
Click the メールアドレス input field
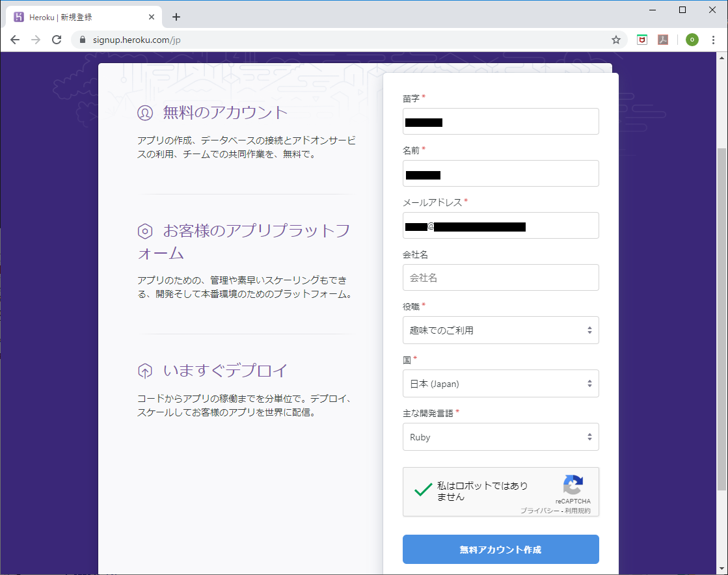500,226
